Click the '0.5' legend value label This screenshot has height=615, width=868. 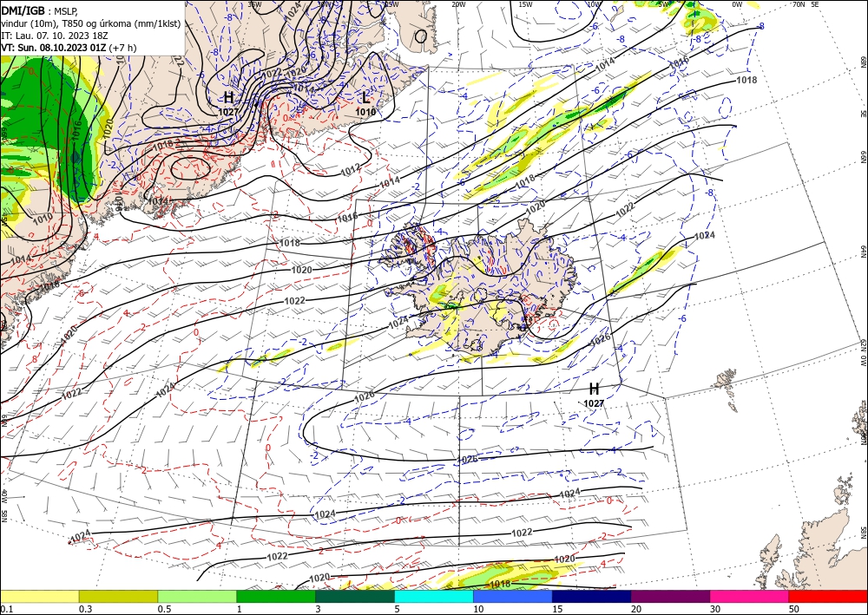(164, 609)
